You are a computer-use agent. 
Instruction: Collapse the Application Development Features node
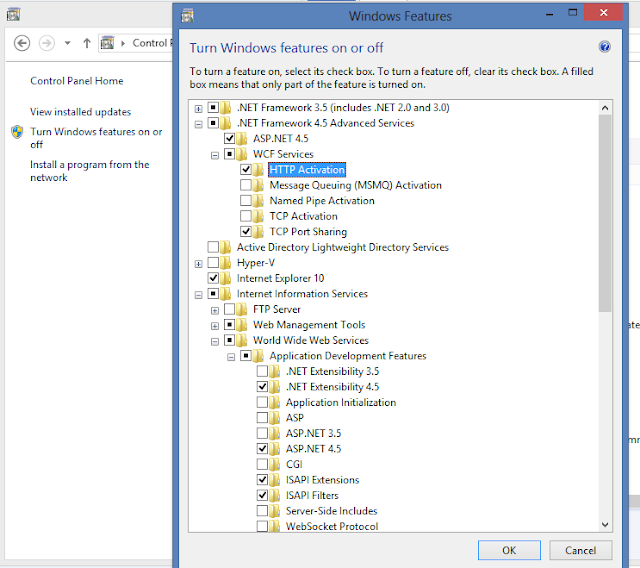(231, 357)
